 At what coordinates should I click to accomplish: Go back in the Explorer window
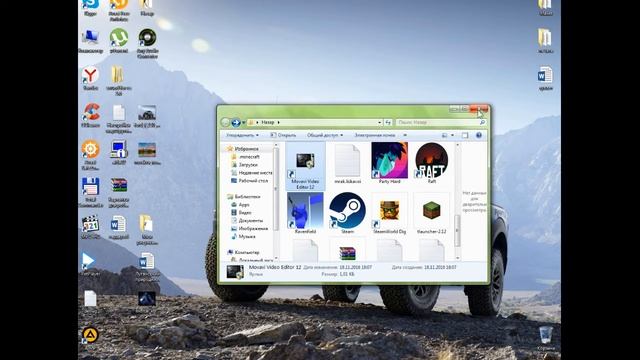click(225, 122)
